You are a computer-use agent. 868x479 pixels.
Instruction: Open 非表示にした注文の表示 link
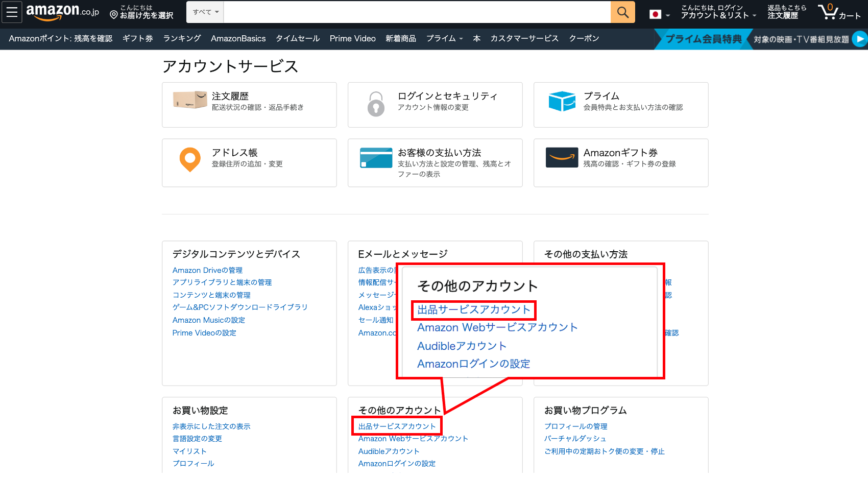(x=211, y=426)
